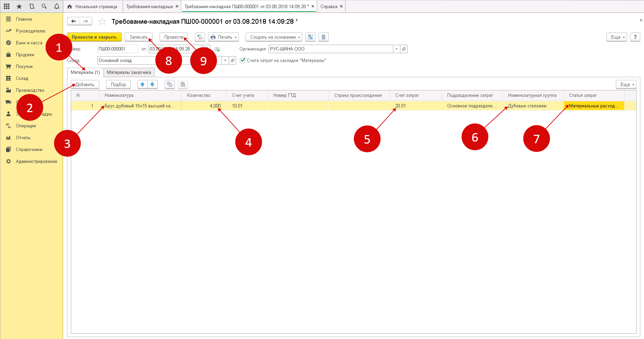Viewport: 644px width, 339px height.
Task: Open the "Требования-накладные" tab
Action: 149,6
